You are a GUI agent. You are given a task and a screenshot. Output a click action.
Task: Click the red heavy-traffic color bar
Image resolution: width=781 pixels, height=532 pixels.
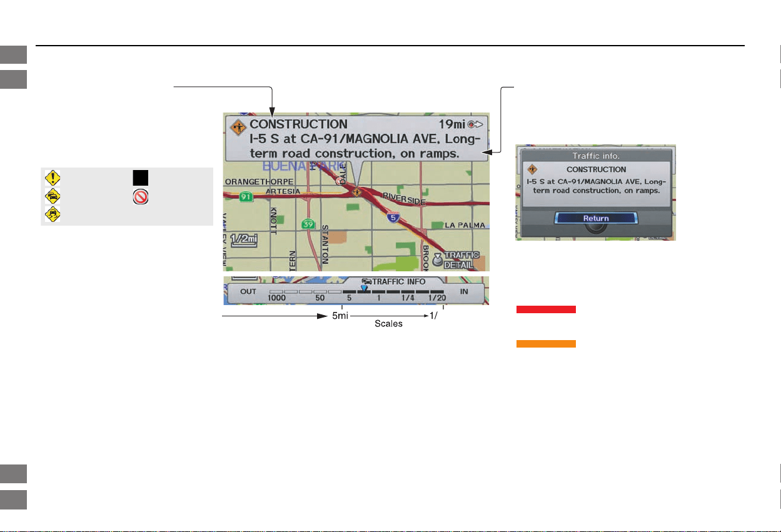(x=546, y=309)
